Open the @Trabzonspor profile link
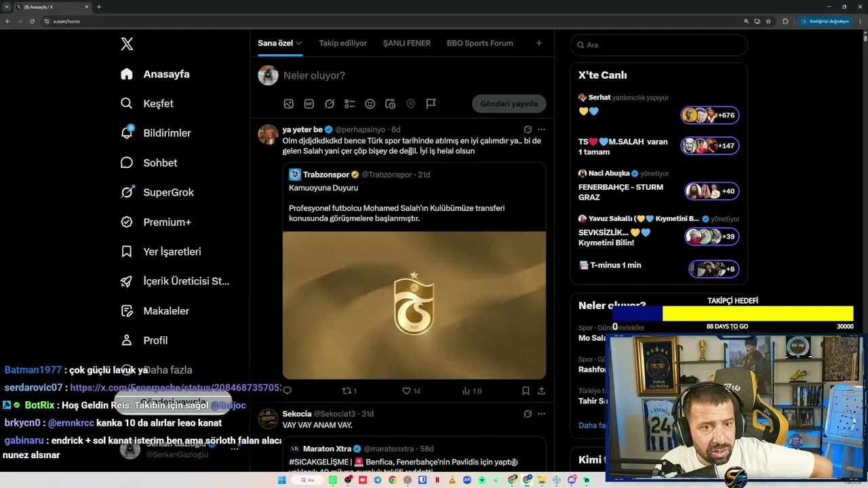The height and width of the screenshot is (488, 868). coord(387,174)
